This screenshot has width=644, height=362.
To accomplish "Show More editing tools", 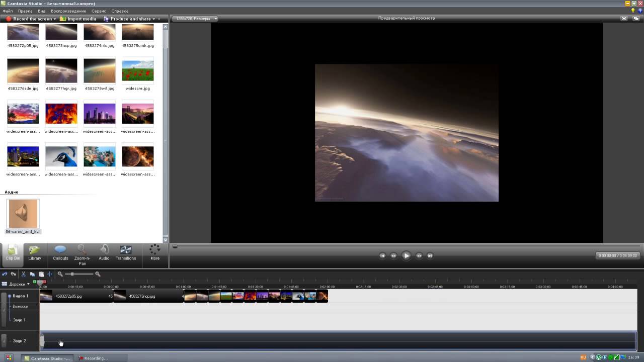I will [x=155, y=253].
